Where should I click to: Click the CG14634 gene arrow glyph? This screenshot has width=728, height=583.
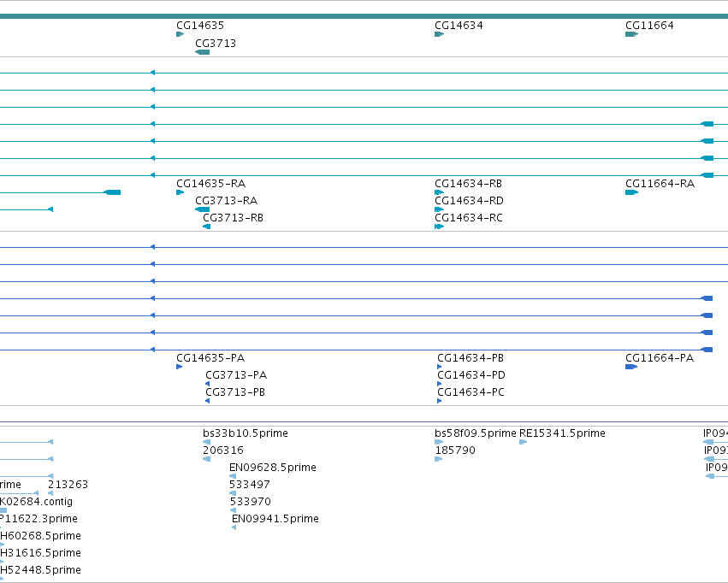pyautogui.click(x=439, y=34)
